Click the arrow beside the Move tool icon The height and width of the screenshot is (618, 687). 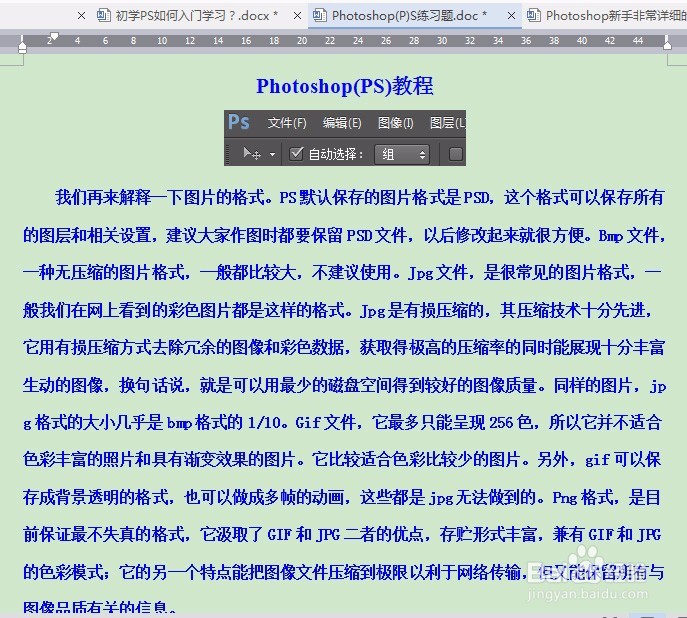(273, 155)
